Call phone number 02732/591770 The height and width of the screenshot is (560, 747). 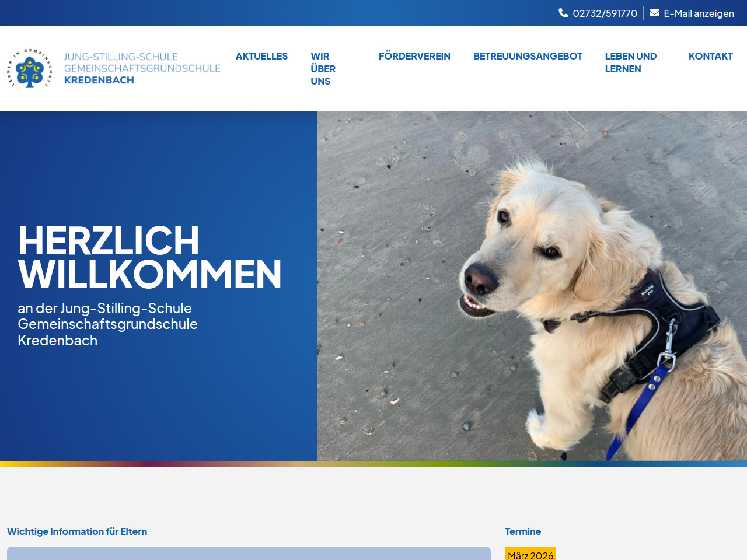pos(605,13)
